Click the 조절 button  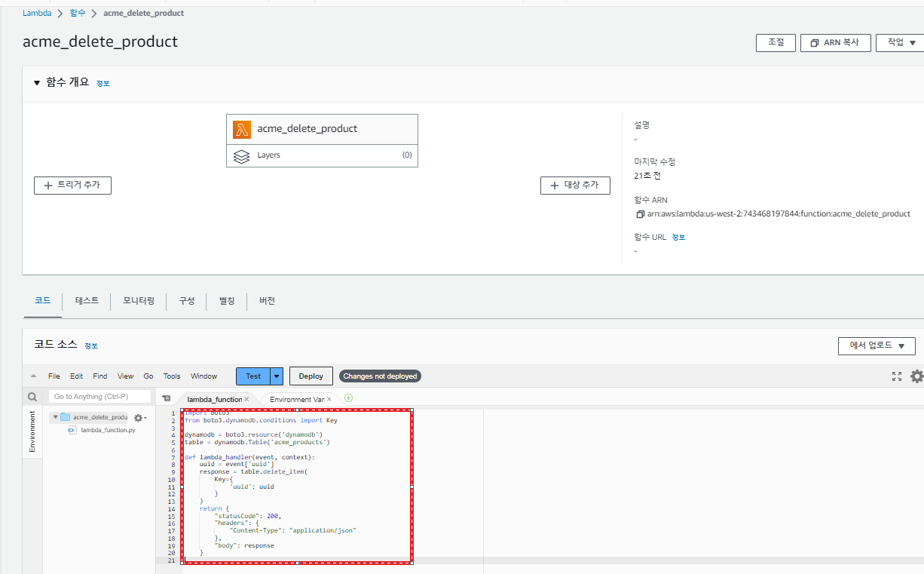(x=776, y=42)
